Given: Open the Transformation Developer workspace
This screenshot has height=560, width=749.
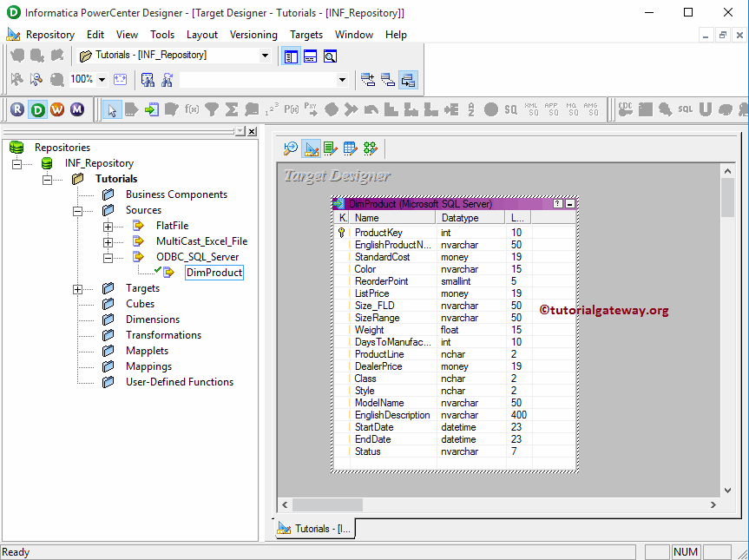Looking at the screenshot, I should click(x=330, y=148).
